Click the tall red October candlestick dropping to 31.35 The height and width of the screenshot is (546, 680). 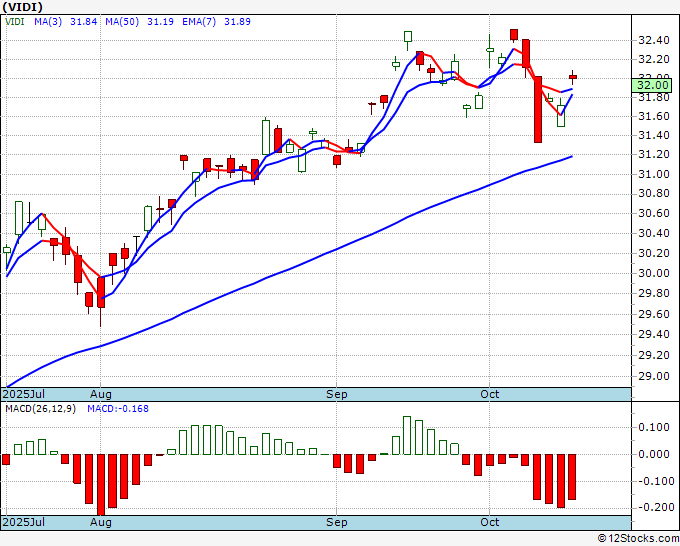(x=538, y=109)
